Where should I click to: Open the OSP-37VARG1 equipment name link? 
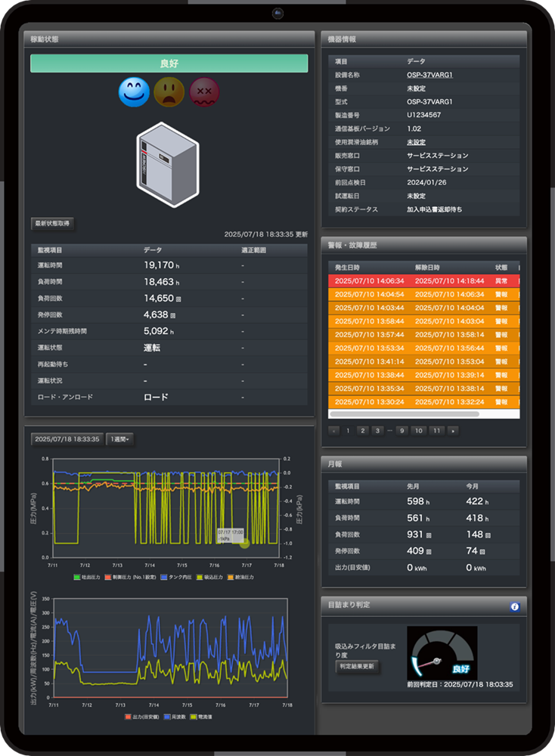pos(429,75)
